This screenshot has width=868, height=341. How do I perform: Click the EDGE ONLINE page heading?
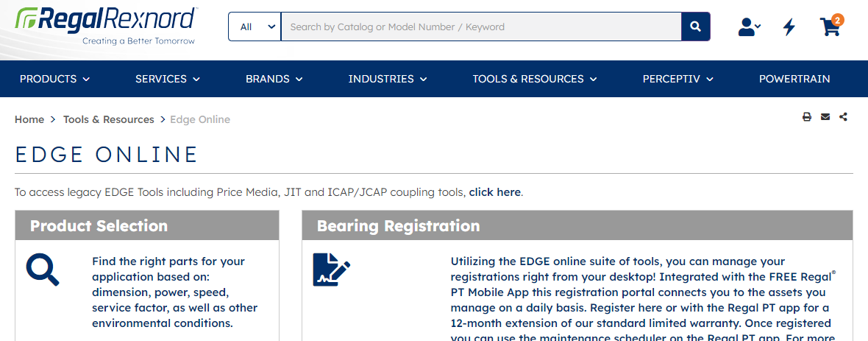point(106,154)
